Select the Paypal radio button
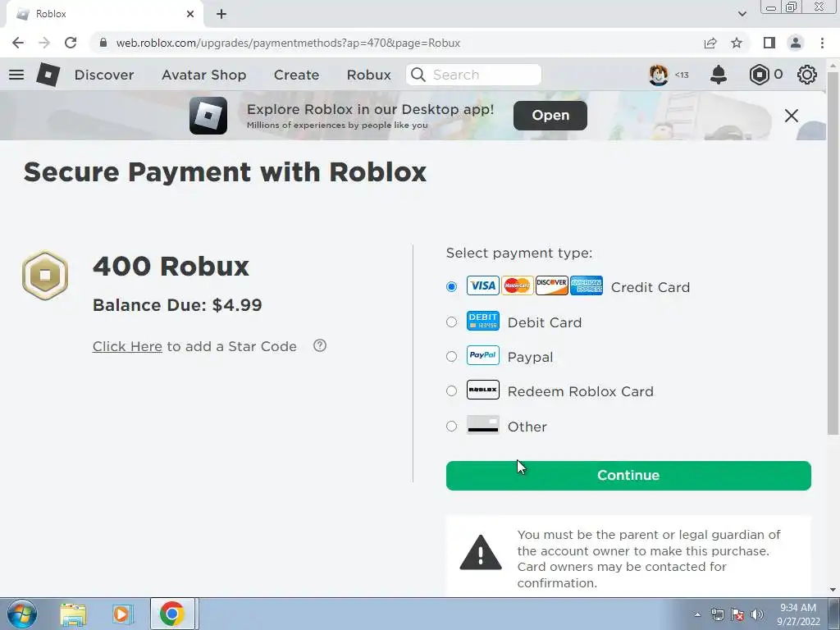The height and width of the screenshot is (630, 840). coord(452,356)
